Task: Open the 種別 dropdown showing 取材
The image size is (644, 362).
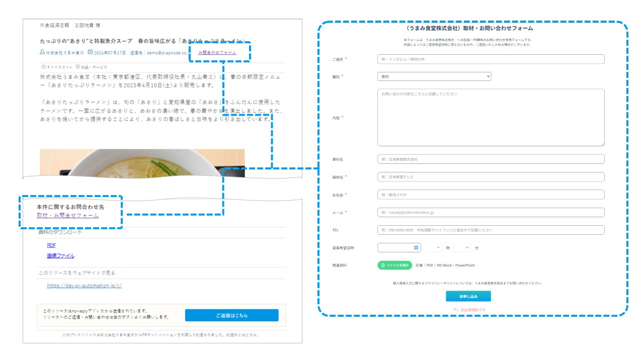Action: 434,76
